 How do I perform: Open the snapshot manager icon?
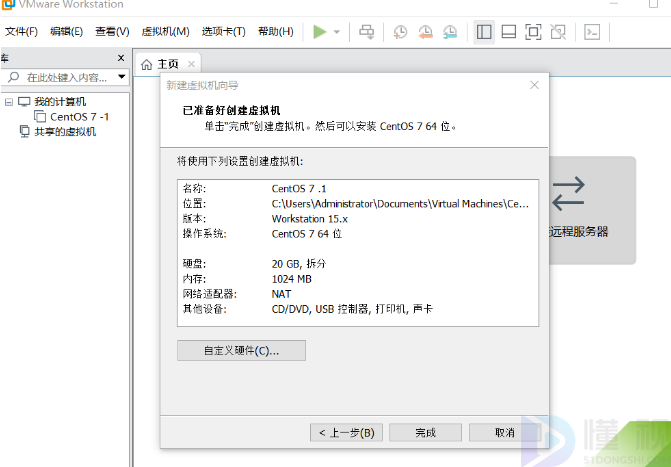(x=450, y=32)
